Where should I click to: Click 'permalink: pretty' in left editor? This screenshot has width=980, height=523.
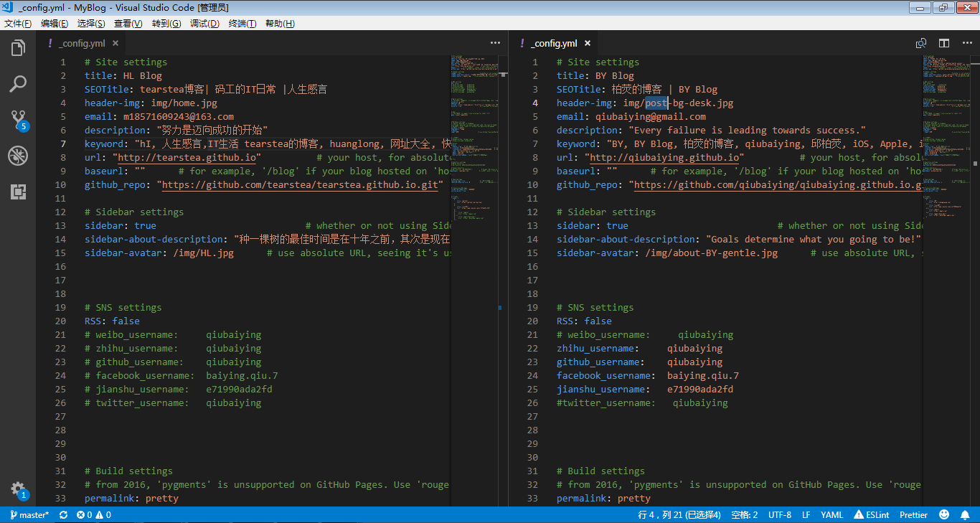131,499
